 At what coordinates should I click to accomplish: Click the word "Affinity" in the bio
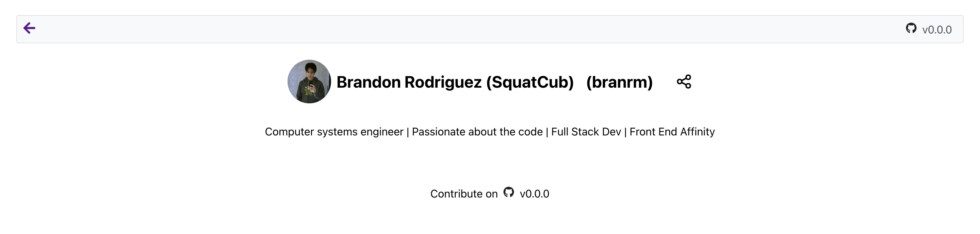697,132
